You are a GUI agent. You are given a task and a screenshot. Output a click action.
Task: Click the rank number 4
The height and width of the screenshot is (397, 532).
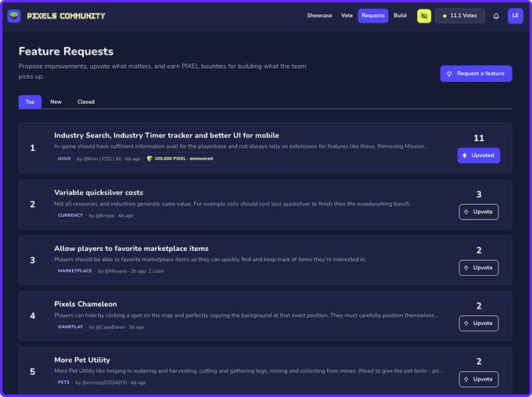click(33, 316)
